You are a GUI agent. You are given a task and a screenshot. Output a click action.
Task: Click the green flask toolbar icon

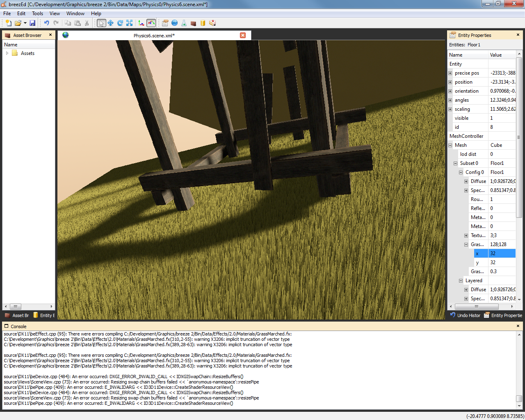(x=184, y=23)
